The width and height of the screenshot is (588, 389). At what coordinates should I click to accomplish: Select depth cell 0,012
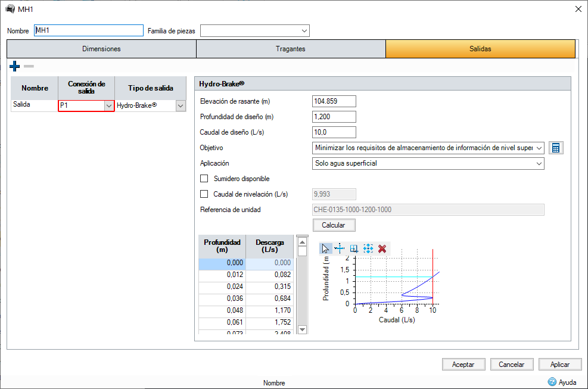click(x=222, y=275)
